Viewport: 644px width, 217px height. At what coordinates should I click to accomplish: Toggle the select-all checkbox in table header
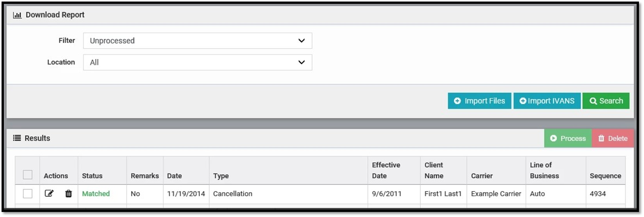coord(27,175)
